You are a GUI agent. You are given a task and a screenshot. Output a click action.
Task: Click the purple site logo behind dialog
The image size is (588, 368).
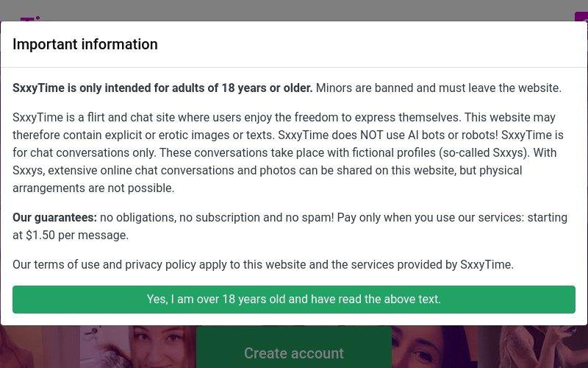(x=30, y=18)
